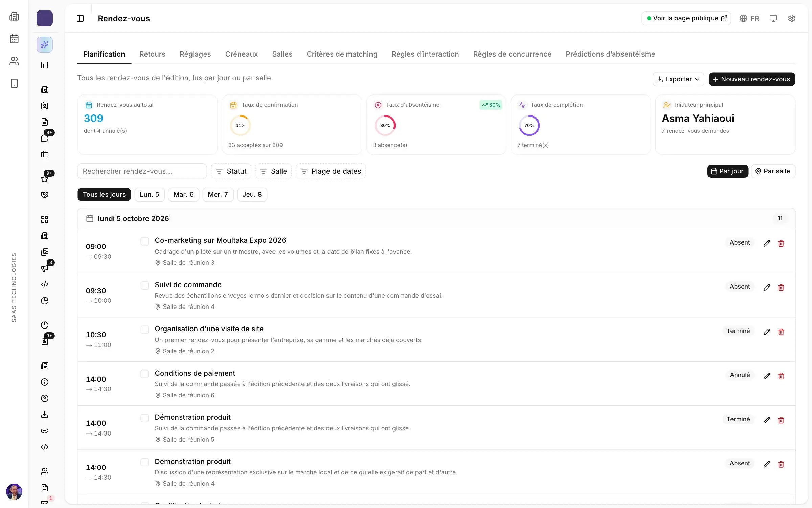Click Nouveau rendez-vous button
Image resolution: width=812 pixels, height=508 pixels.
pyautogui.click(x=752, y=79)
